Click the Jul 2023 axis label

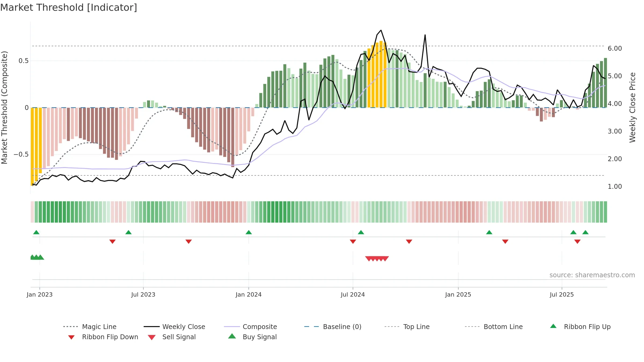143,294
